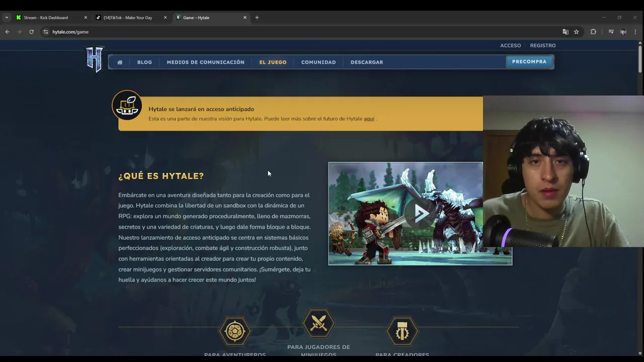Image resolution: width=644 pixels, height=362 pixels.
Task: Click the REGISTRO link
Action: coord(543,45)
